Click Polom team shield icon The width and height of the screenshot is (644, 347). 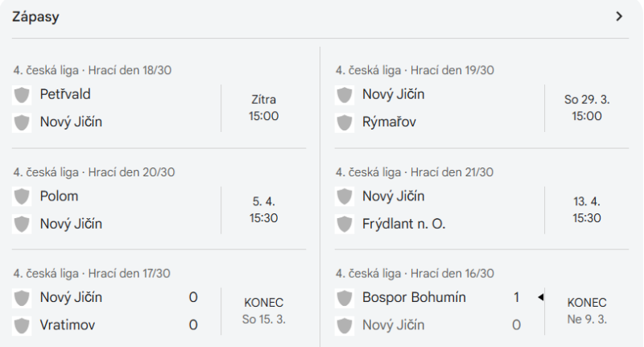coord(22,196)
